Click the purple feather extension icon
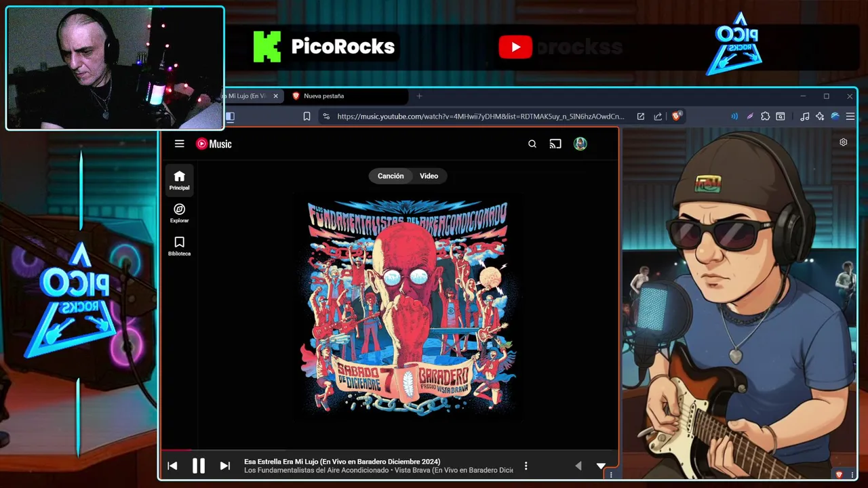This screenshot has width=868, height=488. pos(749,117)
